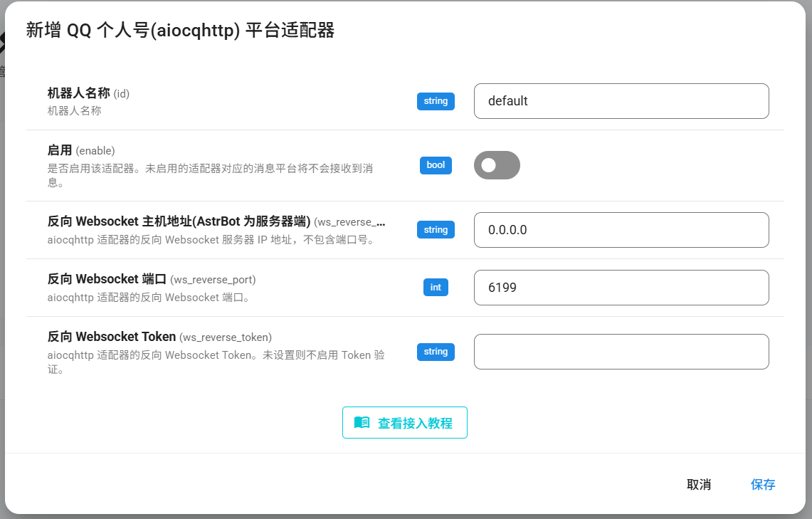Click the host address field showing 0.0.0.0
This screenshot has width=812, height=519.
(621, 229)
